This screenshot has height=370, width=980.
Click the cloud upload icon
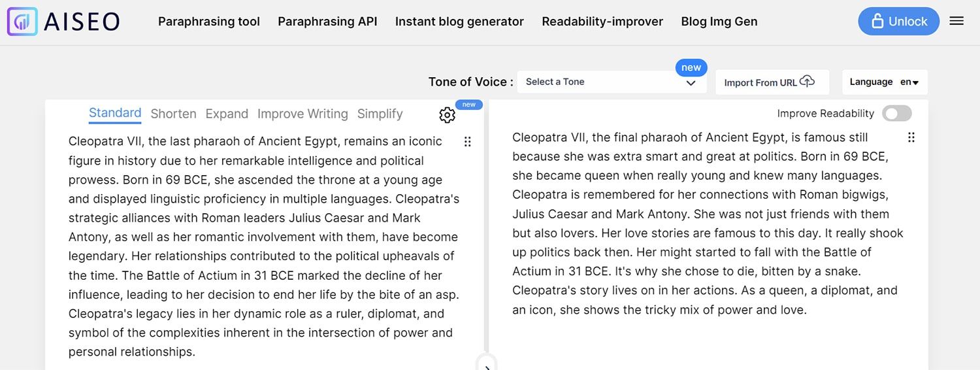(808, 81)
